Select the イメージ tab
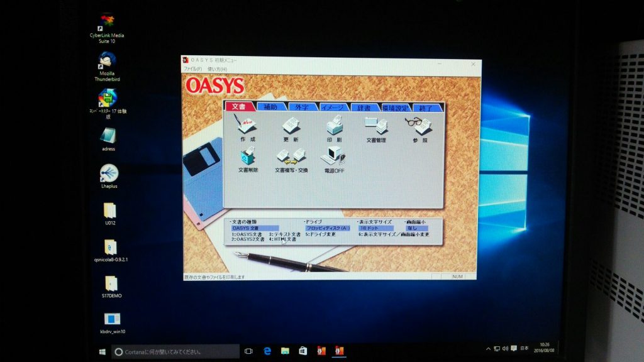Viewport: 644px width, 362px height. pos(333,107)
